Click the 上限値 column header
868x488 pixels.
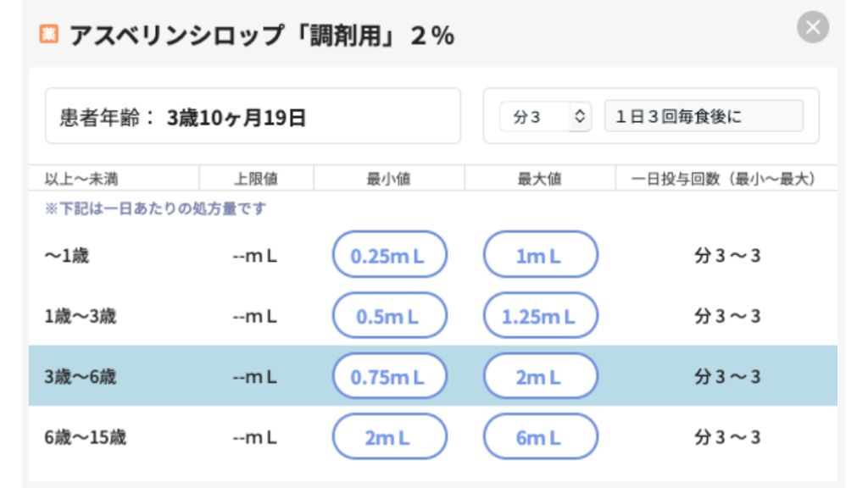click(256, 179)
